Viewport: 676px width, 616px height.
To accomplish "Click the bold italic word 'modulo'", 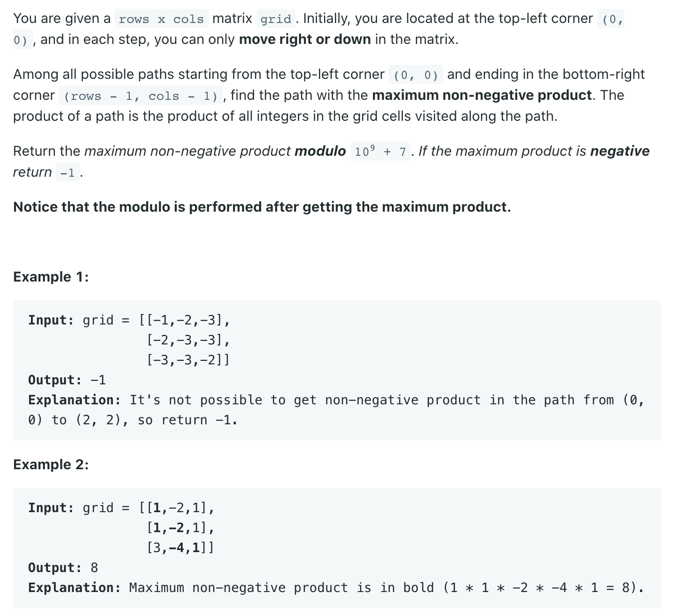I will pos(320,151).
